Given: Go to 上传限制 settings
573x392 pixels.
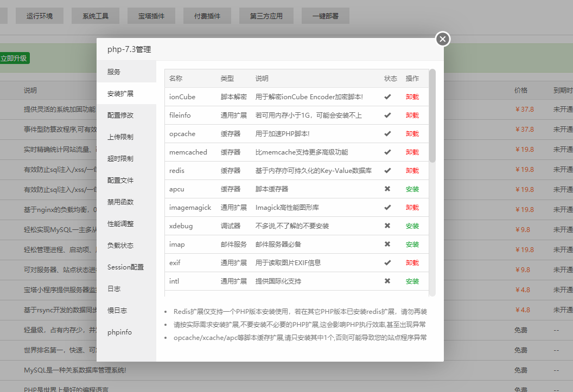Looking at the screenshot, I should [126, 137].
